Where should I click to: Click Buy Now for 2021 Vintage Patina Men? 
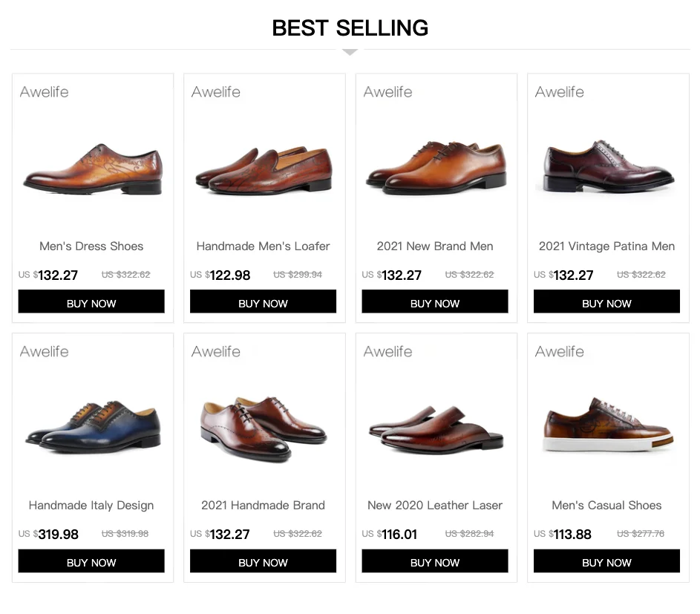(606, 302)
